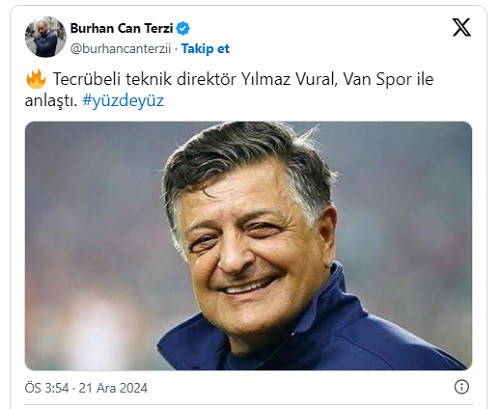This screenshot has height=409, width=500.
Task: Click the blue verified badge
Action: (183, 28)
